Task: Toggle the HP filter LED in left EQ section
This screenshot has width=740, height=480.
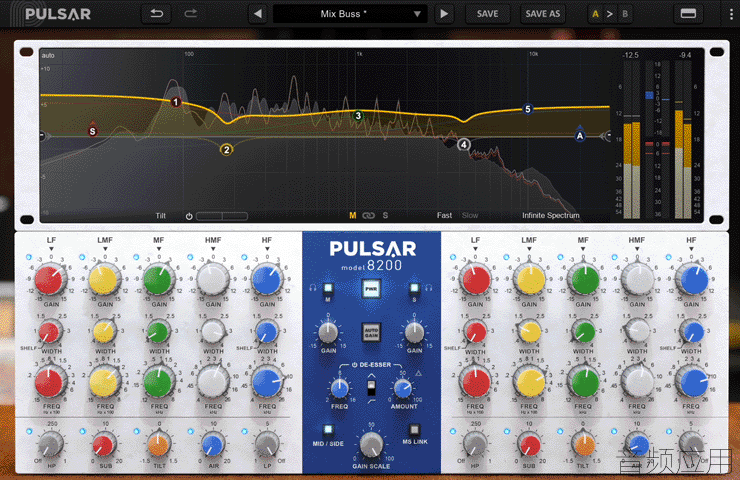Action: (x=29, y=431)
